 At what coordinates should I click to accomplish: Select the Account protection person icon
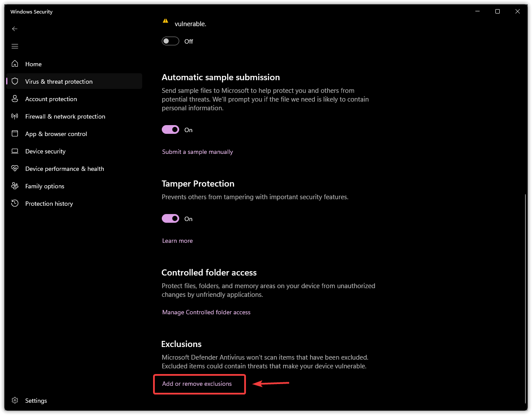pos(15,99)
